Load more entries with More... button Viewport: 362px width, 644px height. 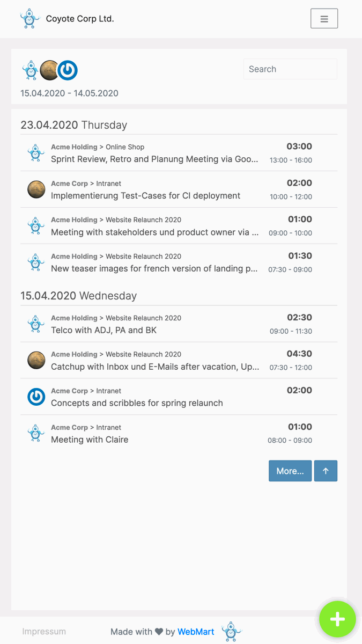coord(290,471)
